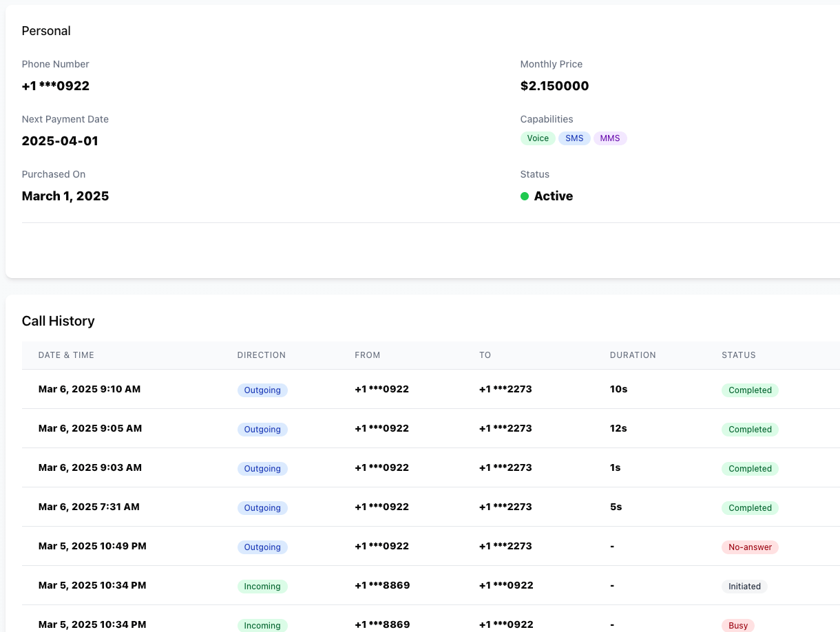Toggle the Incoming badge on the 10:34 PM call
The height and width of the screenshot is (632, 840).
262,586
